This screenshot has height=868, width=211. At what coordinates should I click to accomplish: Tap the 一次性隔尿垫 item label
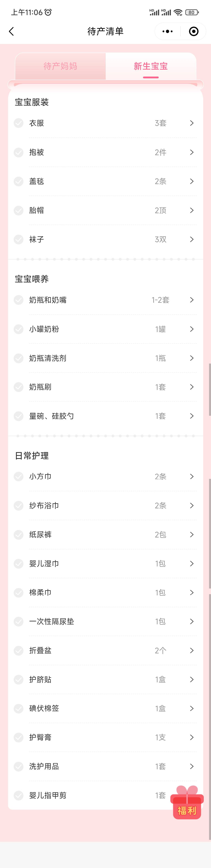tap(52, 622)
